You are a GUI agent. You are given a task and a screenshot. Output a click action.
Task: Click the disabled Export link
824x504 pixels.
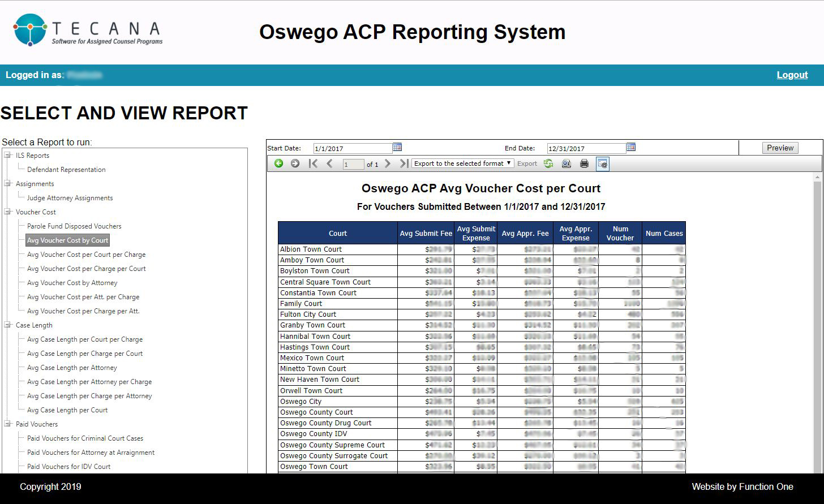coord(527,163)
